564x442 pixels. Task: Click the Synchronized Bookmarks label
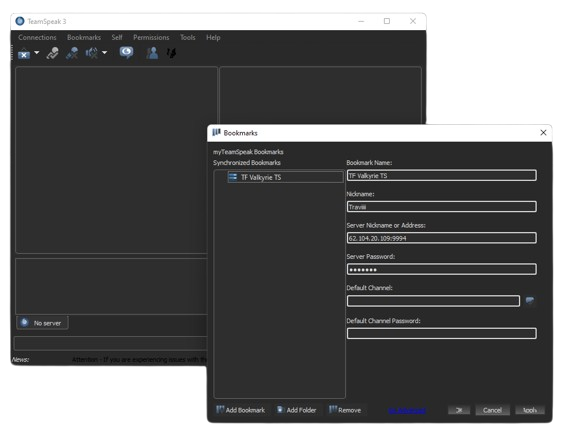coord(247,163)
